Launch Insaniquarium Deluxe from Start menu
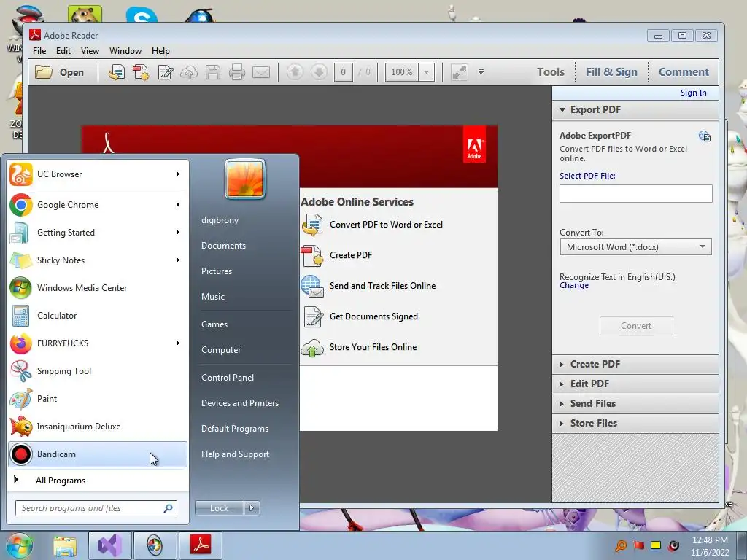 pyautogui.click(x=98, y=427)
